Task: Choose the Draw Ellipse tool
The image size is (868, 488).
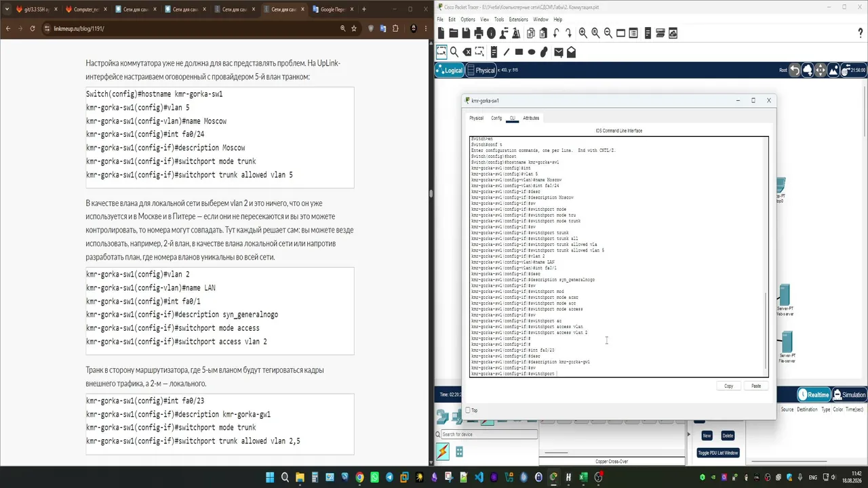Action: click(x=532, y=52)
